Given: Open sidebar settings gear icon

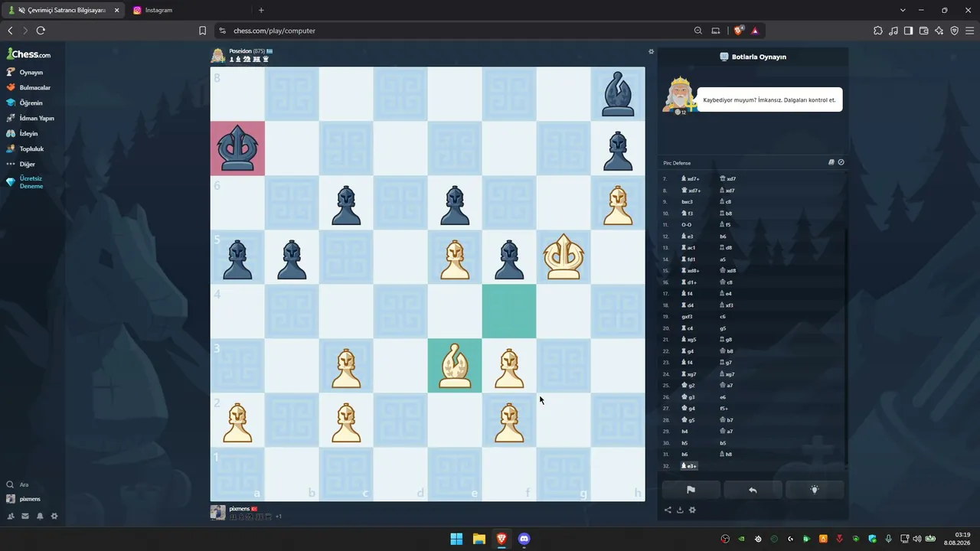Looking at the screenshot, I should (54, 516).
